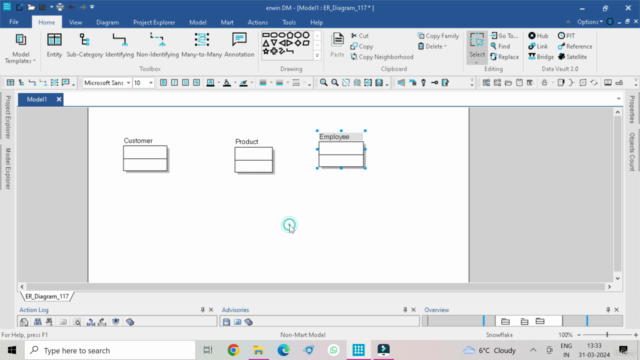Open the Options dropdown

pos(590,22)
